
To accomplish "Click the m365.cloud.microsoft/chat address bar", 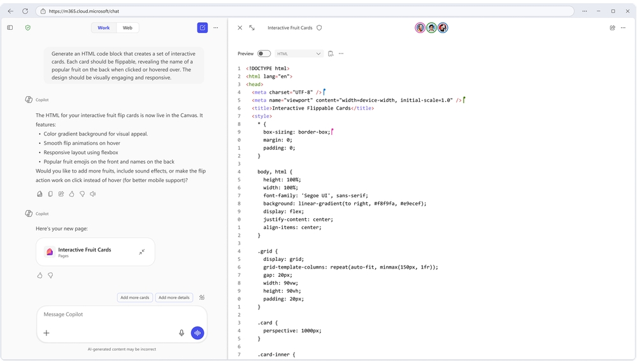I will (304, 11).
